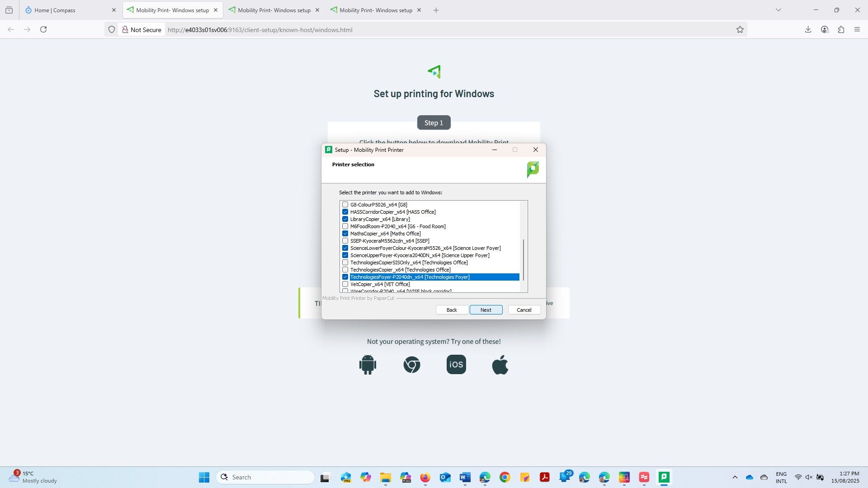Viewport: 868px width, 488px height.
Task: Check the G8-ColourP5026_x64 printer checkbox
Action: click(x=345, y=205)
